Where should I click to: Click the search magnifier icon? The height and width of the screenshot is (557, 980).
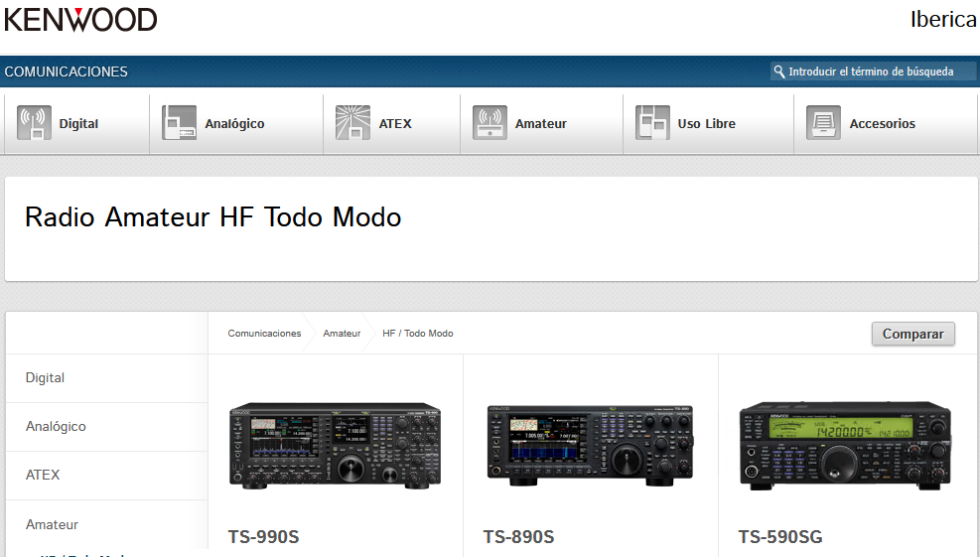[779, 71]
